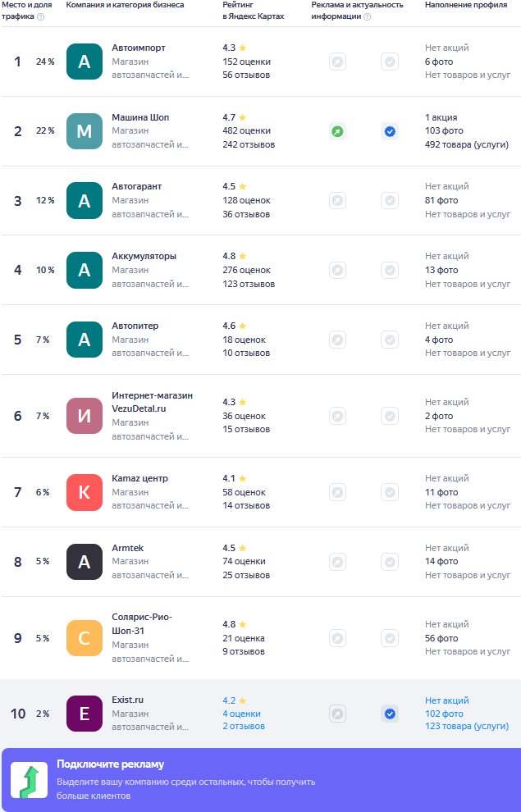Click the gray verification badge in Kamaz центр row
Screen dimensions: 521x812
pos(390,492)
